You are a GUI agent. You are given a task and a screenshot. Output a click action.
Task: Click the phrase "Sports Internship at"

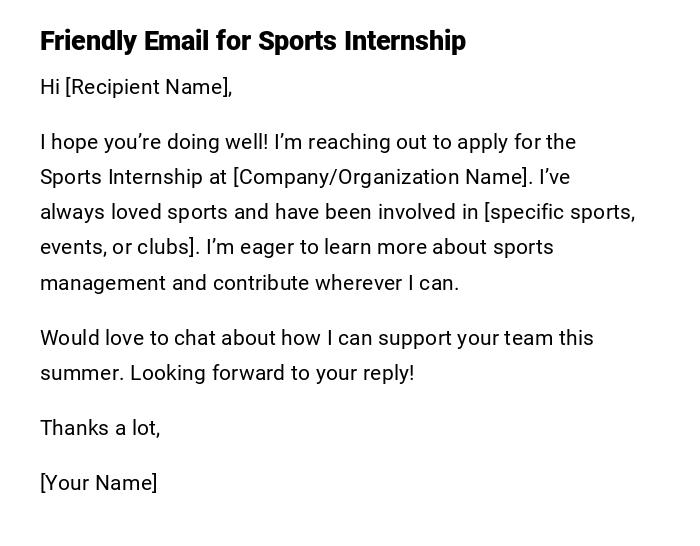click(x=133, y=177)
